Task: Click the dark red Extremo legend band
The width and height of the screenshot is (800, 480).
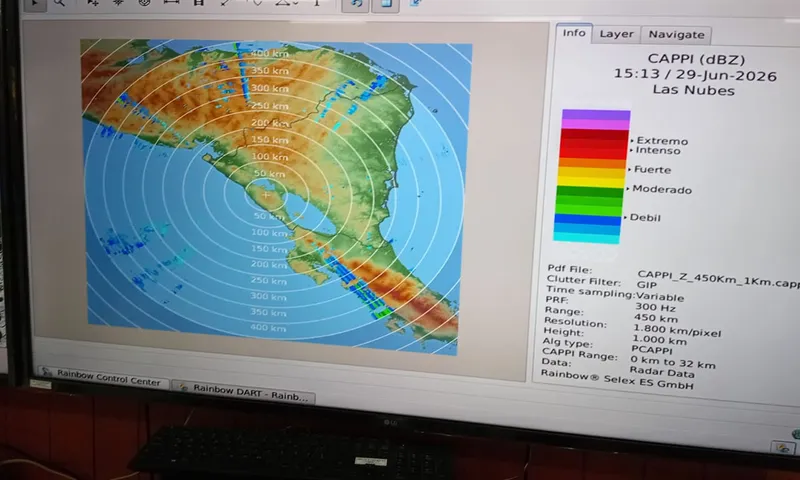Action: coord(594,135)
